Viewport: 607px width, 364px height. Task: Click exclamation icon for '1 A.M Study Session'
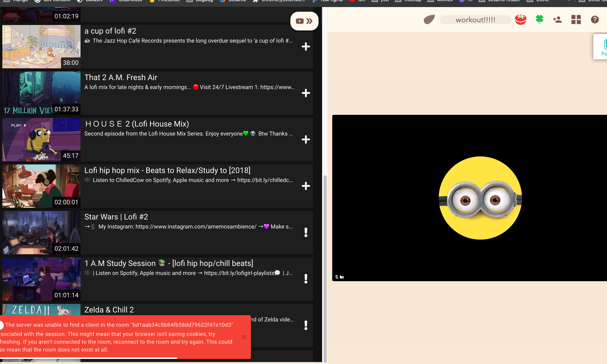[306, 279]
